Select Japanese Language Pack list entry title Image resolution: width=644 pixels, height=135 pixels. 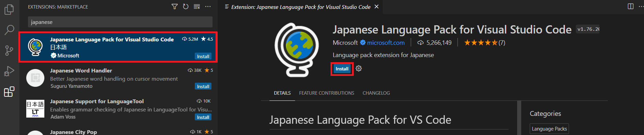click(x=112, y=39)
